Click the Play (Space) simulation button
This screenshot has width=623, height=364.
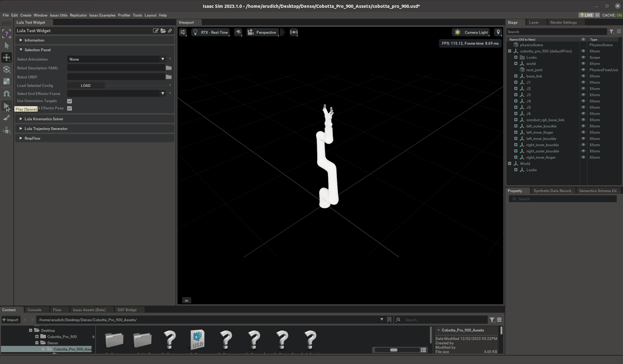pos(7,106)
